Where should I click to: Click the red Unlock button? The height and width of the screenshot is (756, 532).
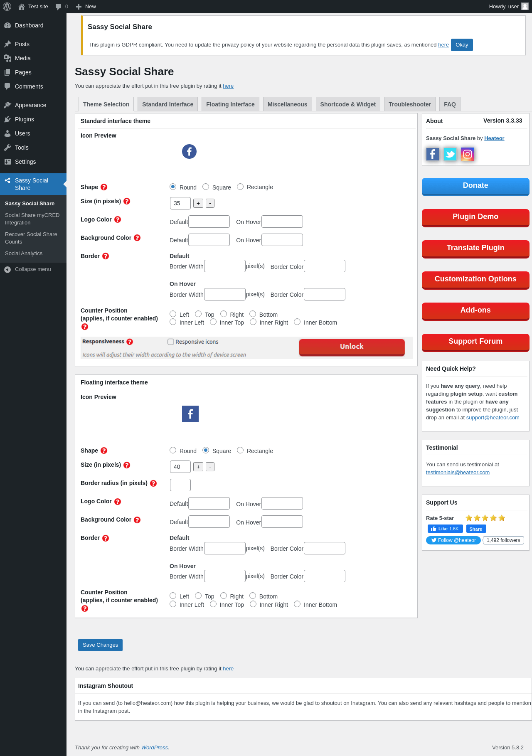point(352,347)
